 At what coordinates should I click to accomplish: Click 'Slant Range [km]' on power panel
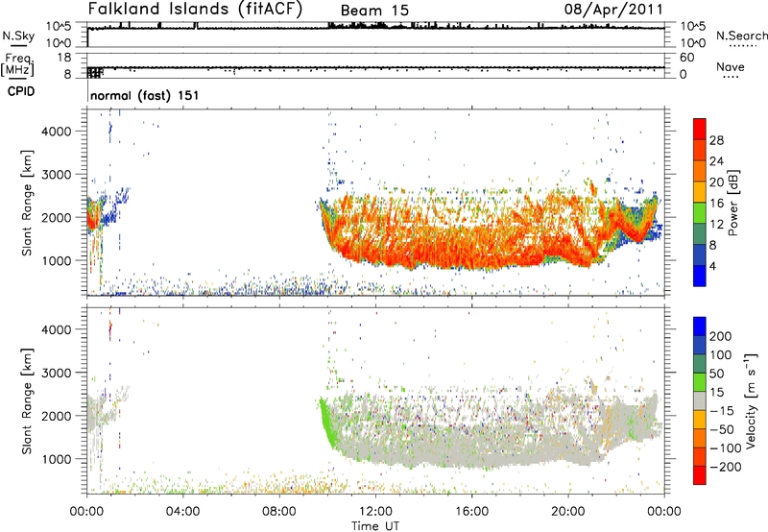pos(27,203)
